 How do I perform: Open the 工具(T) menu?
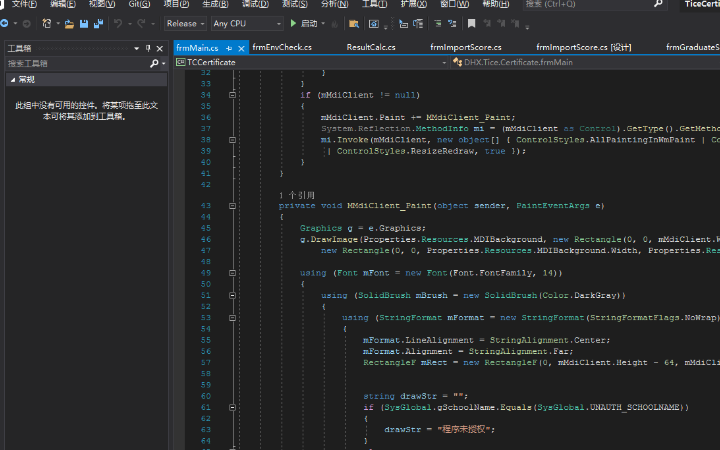(x=374, y=4)
